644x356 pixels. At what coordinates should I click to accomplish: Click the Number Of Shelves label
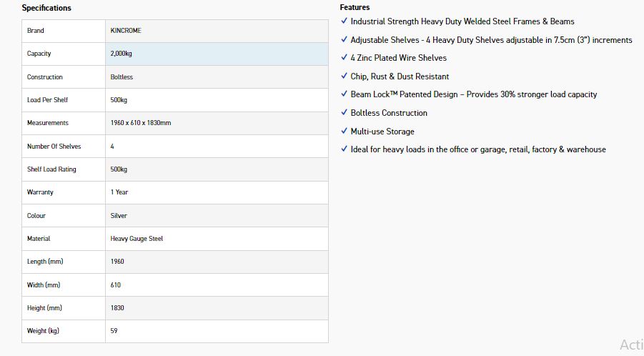click(54, 147)
